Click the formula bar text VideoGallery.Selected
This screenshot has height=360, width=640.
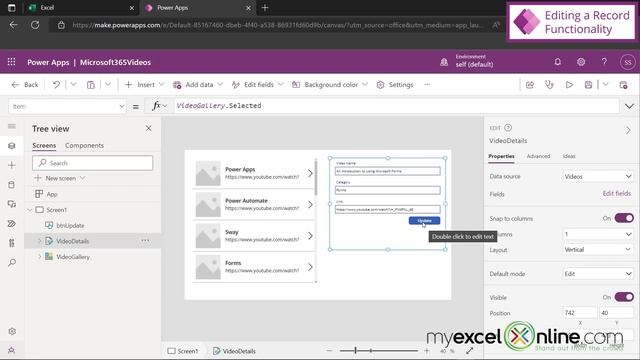[219, 106]
